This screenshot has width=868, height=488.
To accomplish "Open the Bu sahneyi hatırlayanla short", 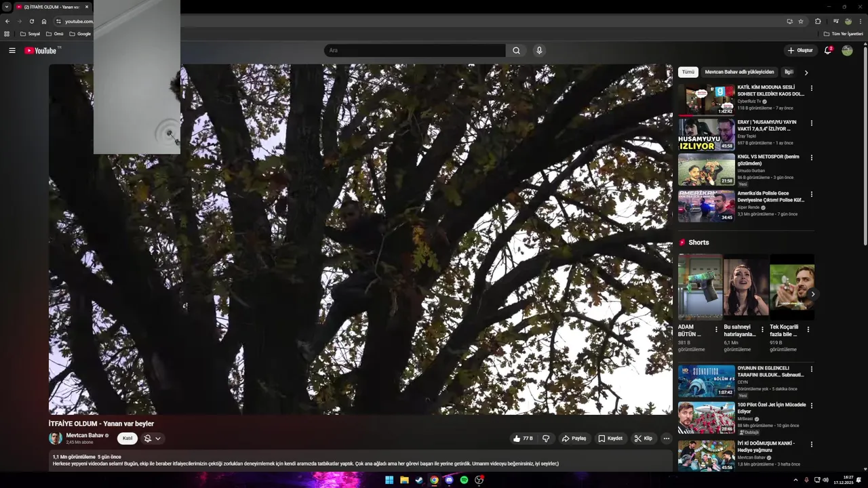I will coord(746,287).
